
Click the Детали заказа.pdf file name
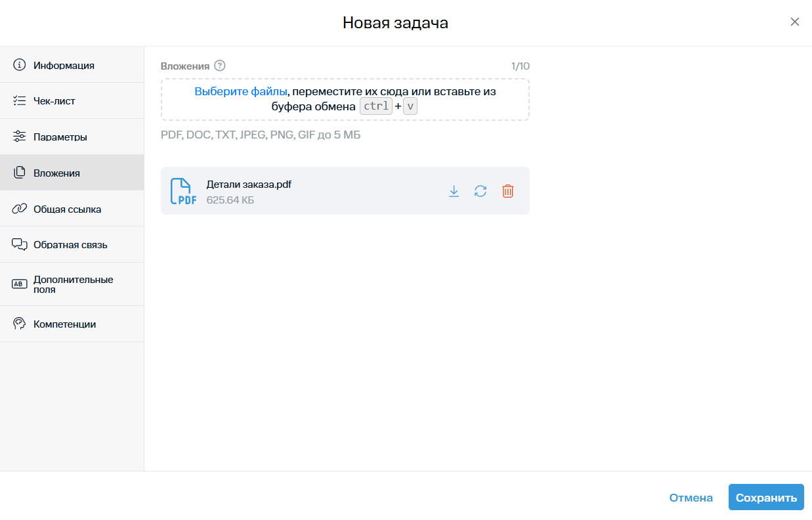click(x=249, y=184)
